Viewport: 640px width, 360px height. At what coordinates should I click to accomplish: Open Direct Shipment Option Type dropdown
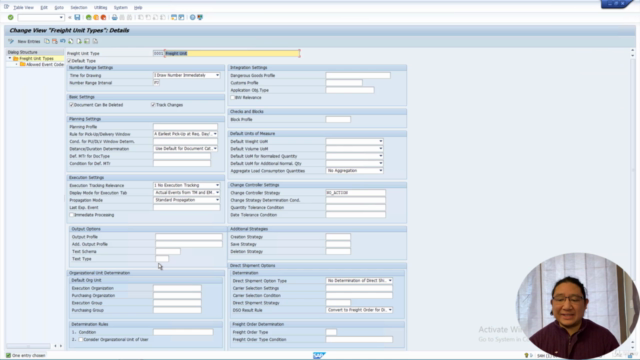tap(390, 281)
